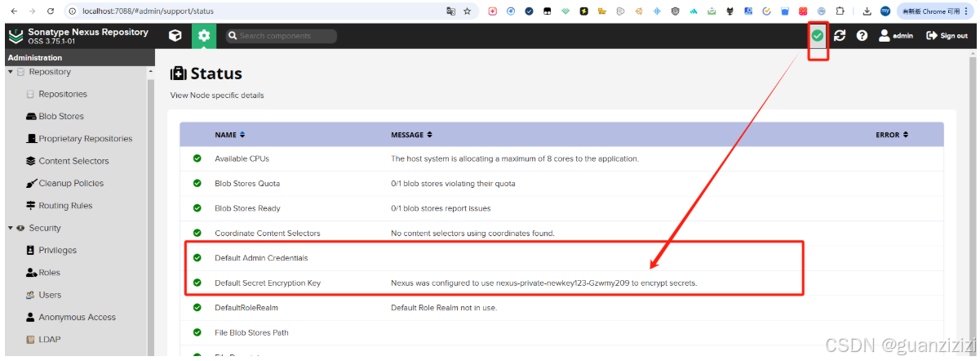Select the DefaultRoleRealm name
This screenshot has height=361, width=980.
click(x=247, y=307)
